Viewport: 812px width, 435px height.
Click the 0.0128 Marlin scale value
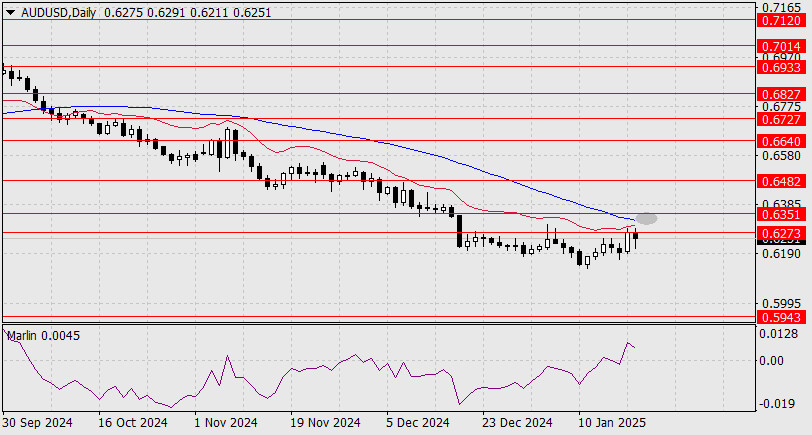(x=778, y=334)
